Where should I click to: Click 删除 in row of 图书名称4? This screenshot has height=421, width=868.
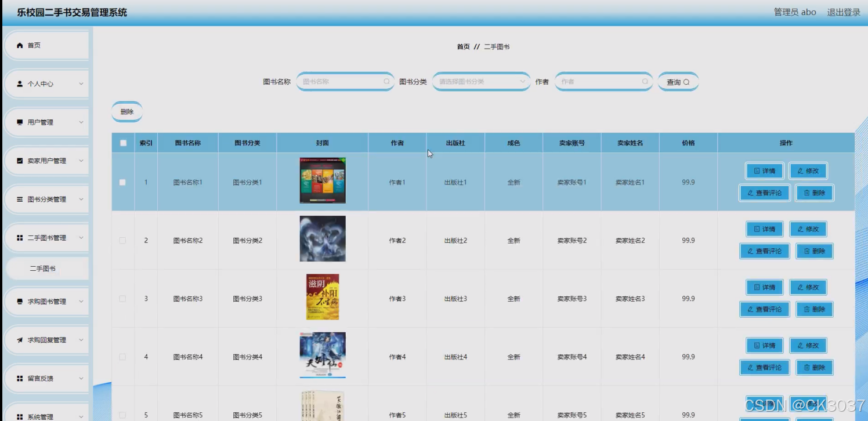pos(815,368)
